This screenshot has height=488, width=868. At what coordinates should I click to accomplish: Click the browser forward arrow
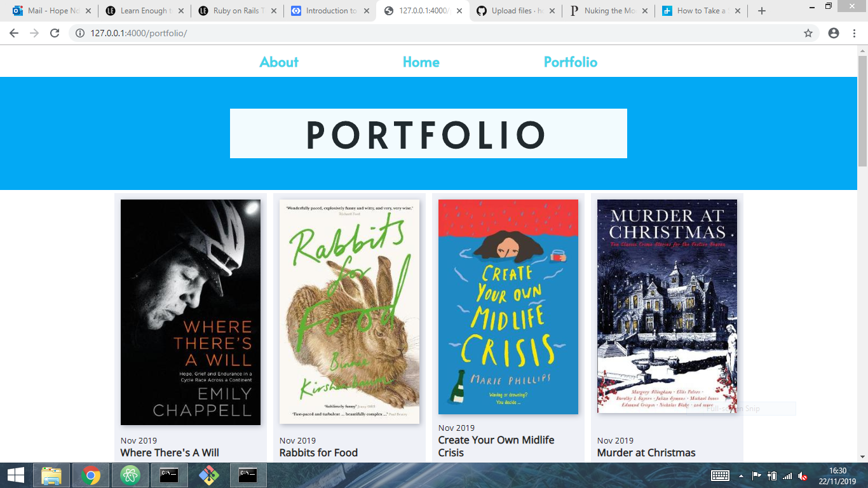[x=34, y=33]
